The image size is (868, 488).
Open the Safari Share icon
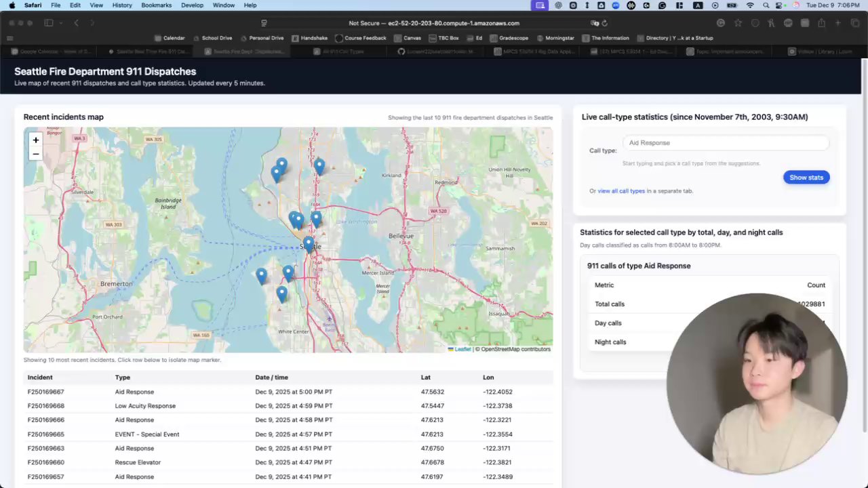pyautogui.click(x=821, y=23)
